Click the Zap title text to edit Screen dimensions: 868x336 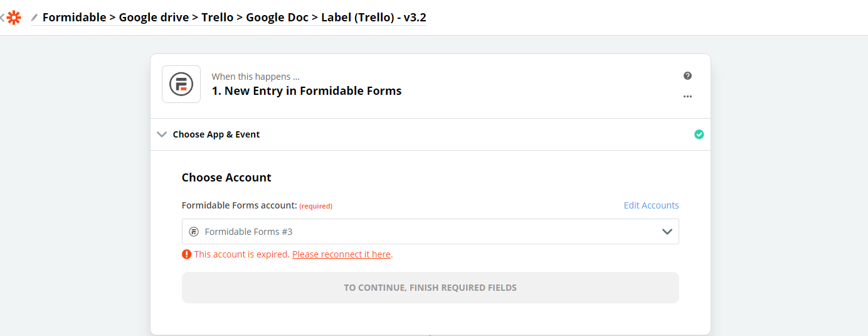[234, 18]
